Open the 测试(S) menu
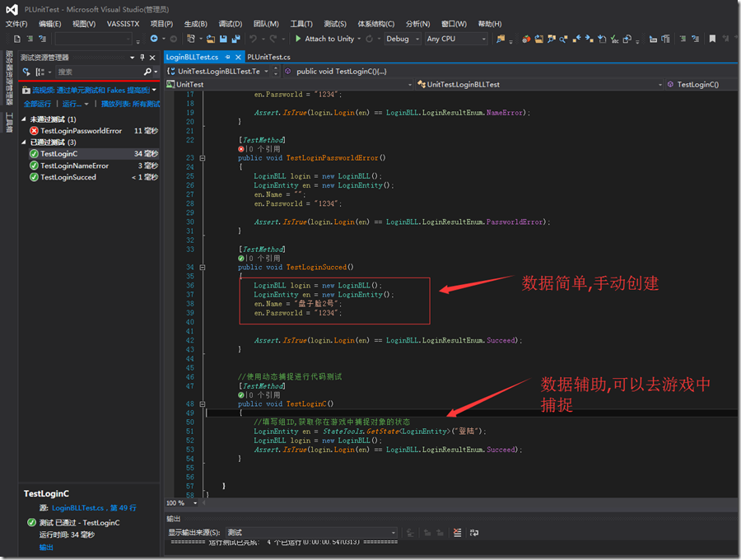 [335, 24]
